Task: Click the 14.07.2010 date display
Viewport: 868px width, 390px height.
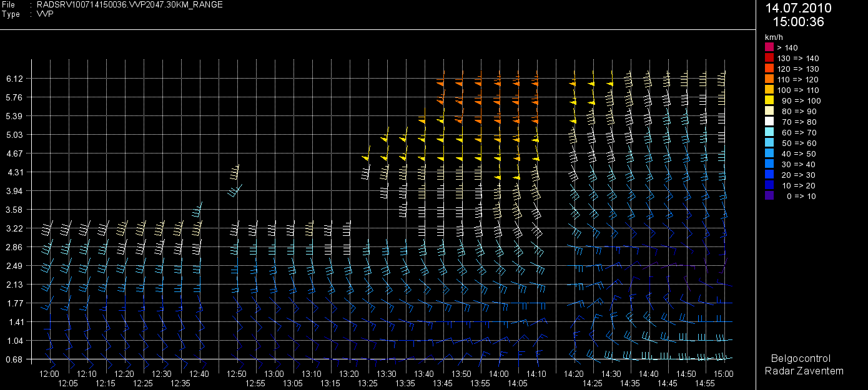Action: click(798, 8)
